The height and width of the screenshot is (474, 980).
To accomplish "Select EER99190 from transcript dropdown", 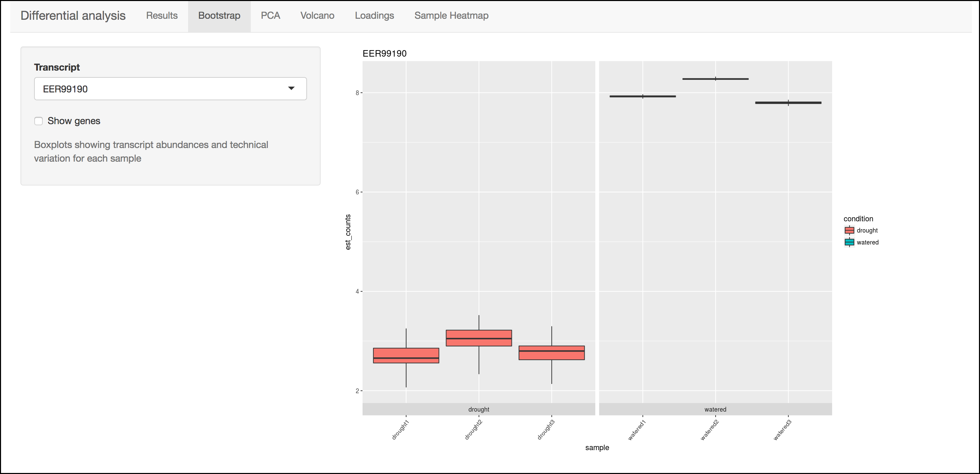I will [x=170, y=88].
